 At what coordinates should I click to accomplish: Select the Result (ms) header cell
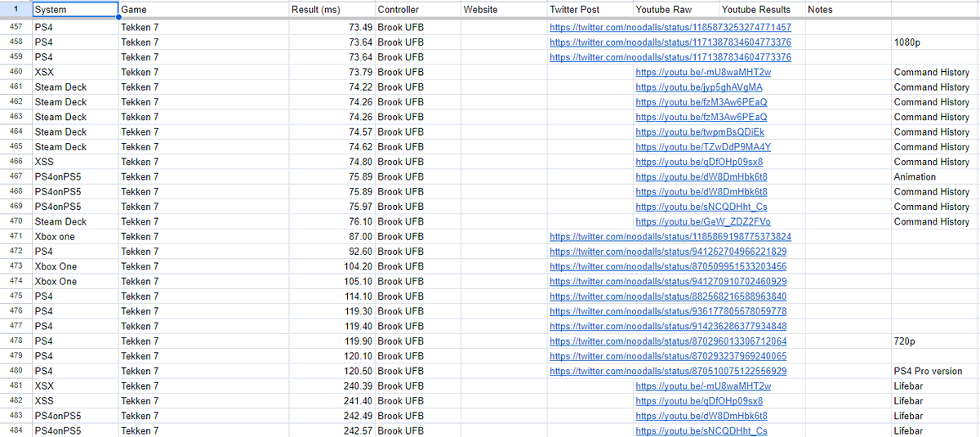(x=331, y=9)
